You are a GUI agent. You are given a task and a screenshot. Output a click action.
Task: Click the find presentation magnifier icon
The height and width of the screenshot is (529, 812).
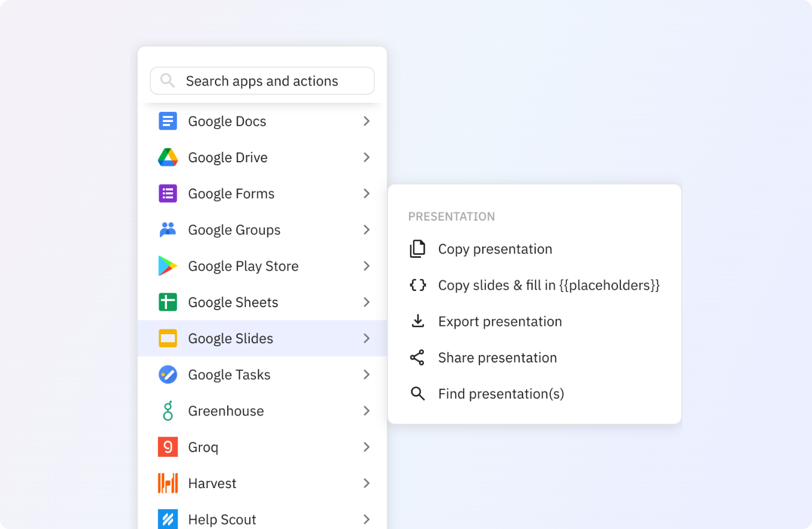click(x=417, y=394)
